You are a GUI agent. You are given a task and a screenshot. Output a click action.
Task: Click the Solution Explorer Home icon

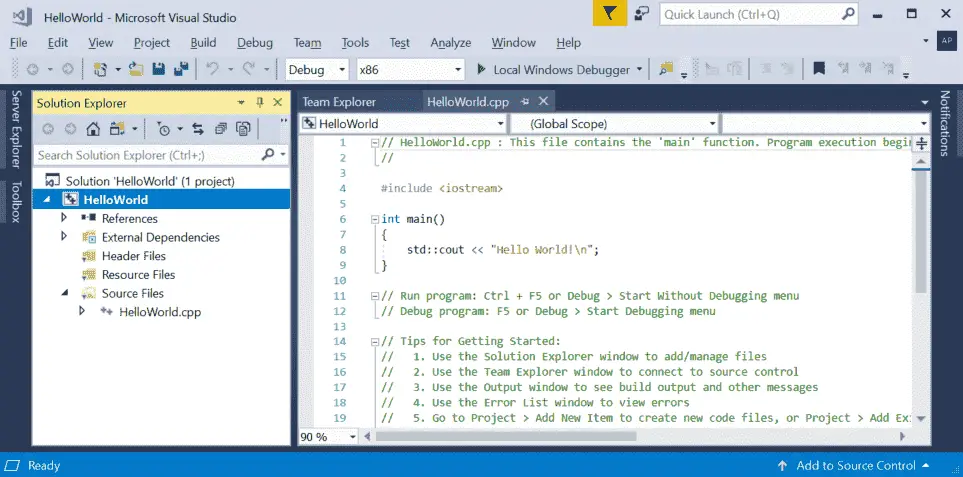pyautogui.click(x=93, y=129)
